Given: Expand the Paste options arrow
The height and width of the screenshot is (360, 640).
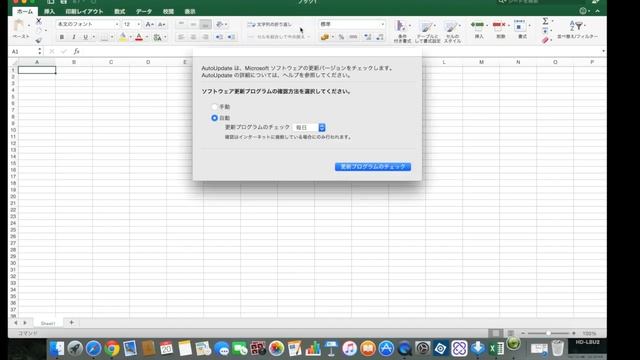Looking at the screenshot, I should (x=29, y=25).
